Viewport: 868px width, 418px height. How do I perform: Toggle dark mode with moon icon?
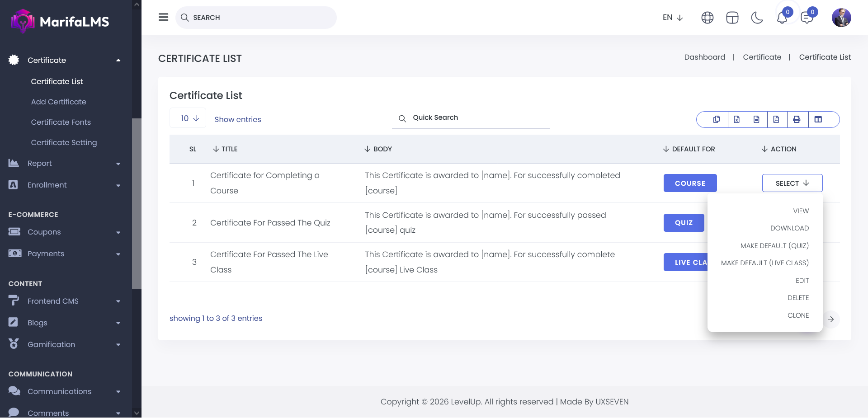757,18
